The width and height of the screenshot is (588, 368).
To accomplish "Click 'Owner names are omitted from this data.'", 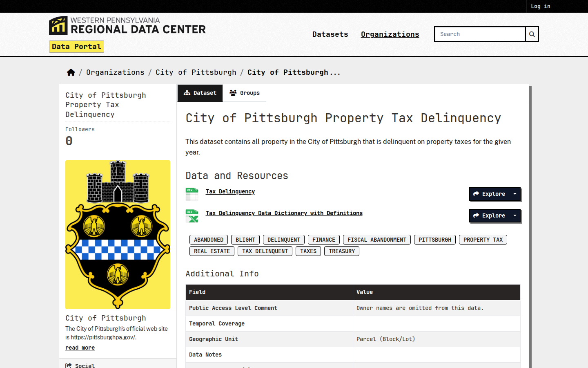I will click(420, 308).
